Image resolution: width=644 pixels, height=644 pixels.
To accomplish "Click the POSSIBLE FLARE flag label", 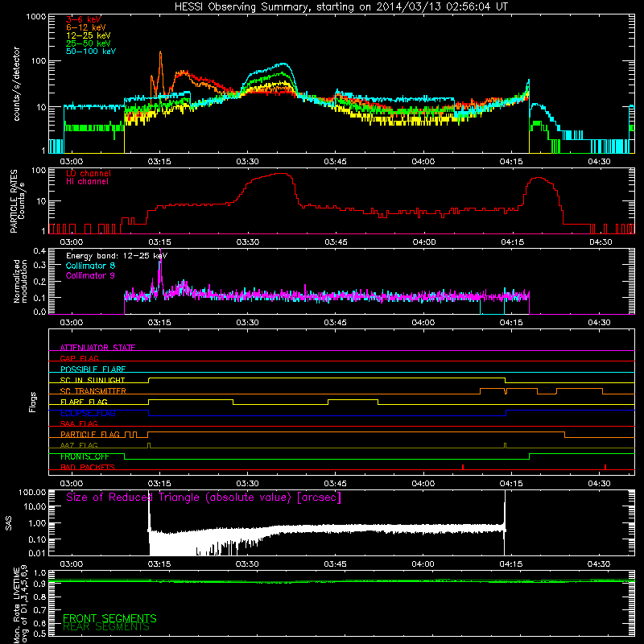I will [x=93, y=369].
